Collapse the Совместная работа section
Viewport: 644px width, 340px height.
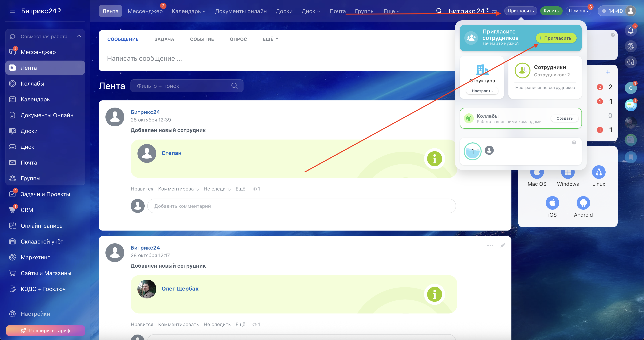[79, 36]
